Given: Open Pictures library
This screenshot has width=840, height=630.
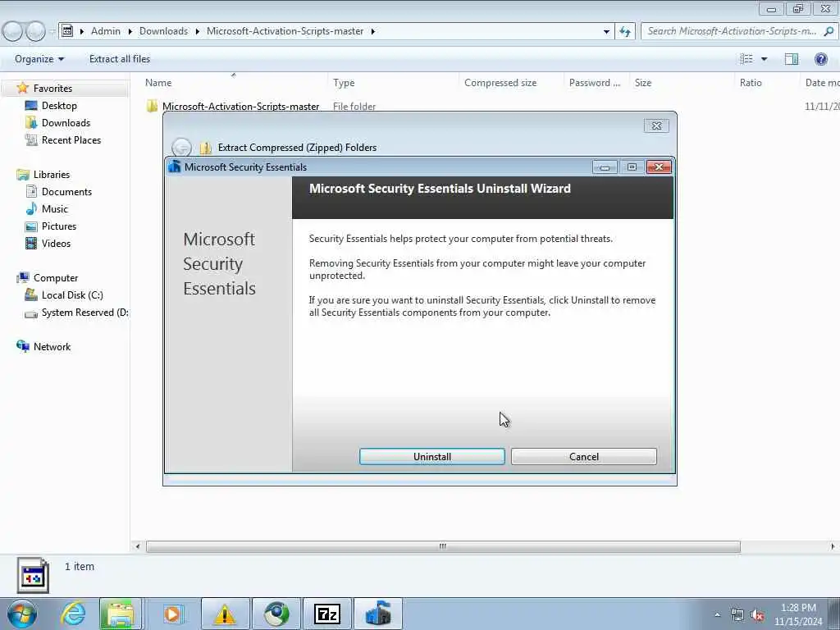Looking at the screenshot, I should (x=58, y=226).
